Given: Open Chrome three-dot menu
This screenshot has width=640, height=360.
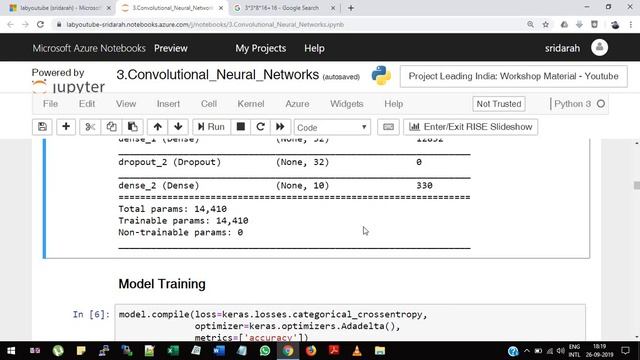Looking at the screenshot, I should click(631, 24).
